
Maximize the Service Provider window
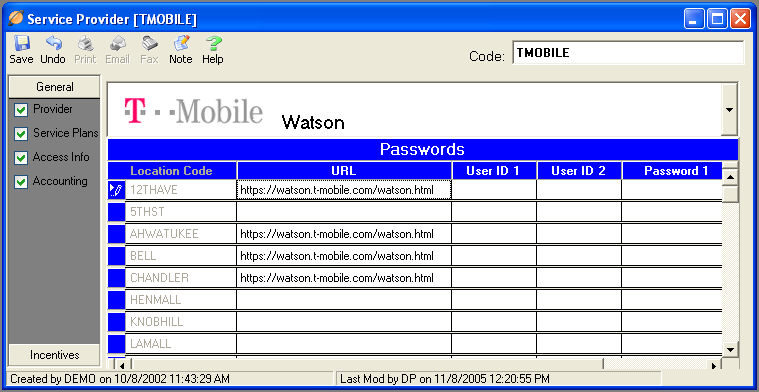click(717, 19)
